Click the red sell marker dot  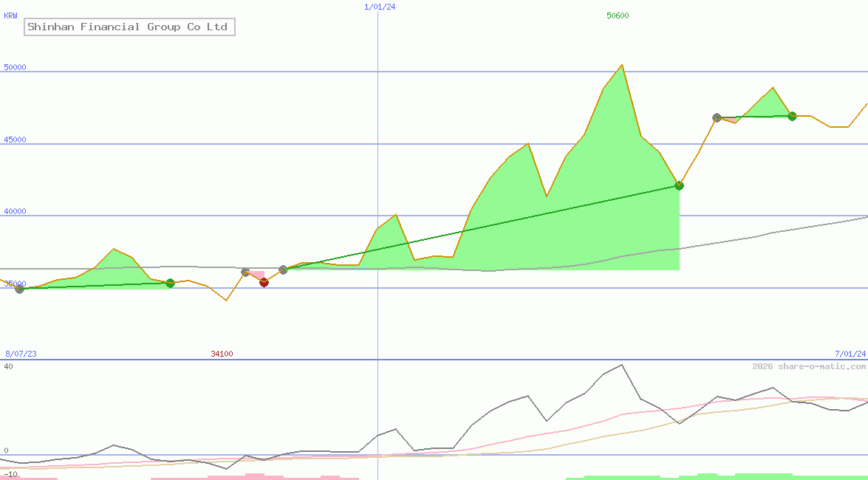click(x=264, y=282)
